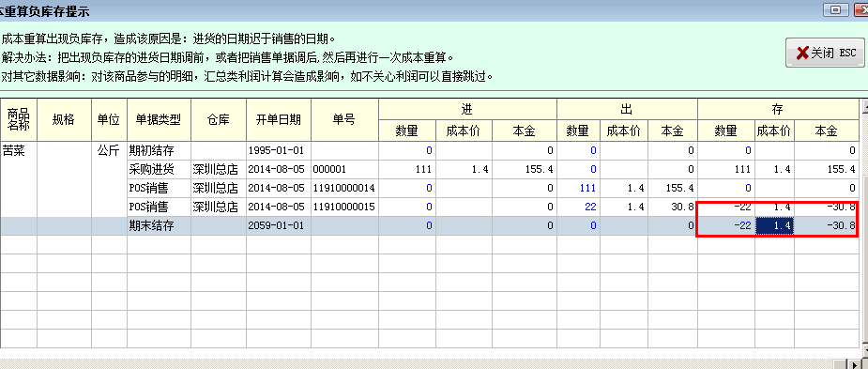Screen dimensions: 868x369
Task: Select the 期初结存 row
Action: click(x=429, y=150)
